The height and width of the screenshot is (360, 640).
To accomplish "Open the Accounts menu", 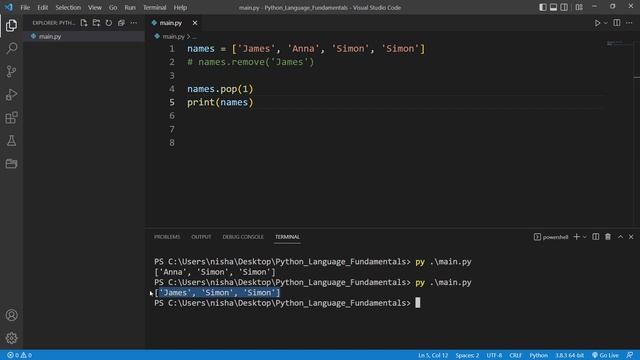I will [x=11, y=315].
